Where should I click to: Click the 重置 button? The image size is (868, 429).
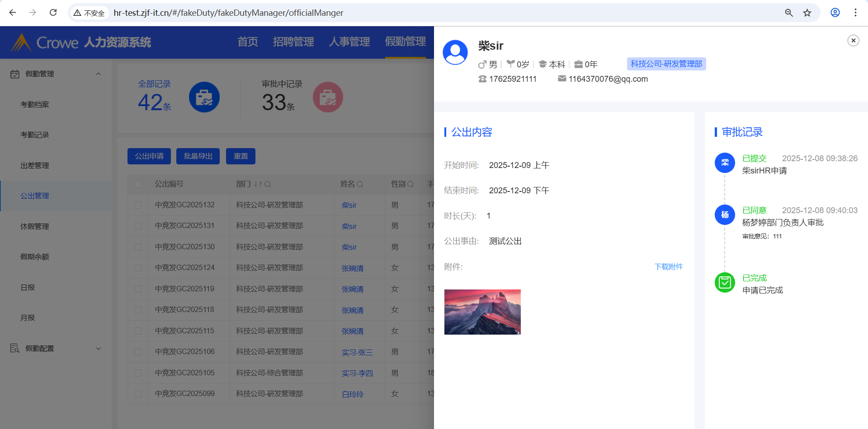point(241,156)
